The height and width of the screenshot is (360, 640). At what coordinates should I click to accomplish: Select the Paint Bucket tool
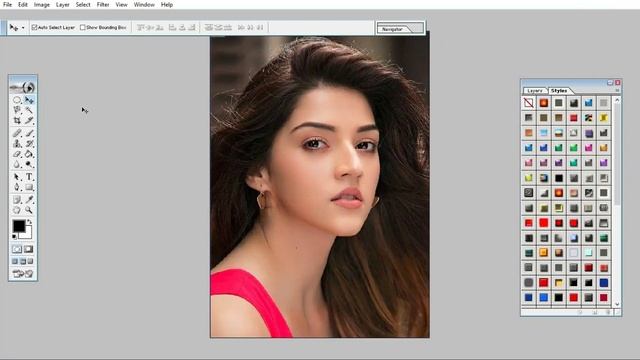[x=29, y=154]
